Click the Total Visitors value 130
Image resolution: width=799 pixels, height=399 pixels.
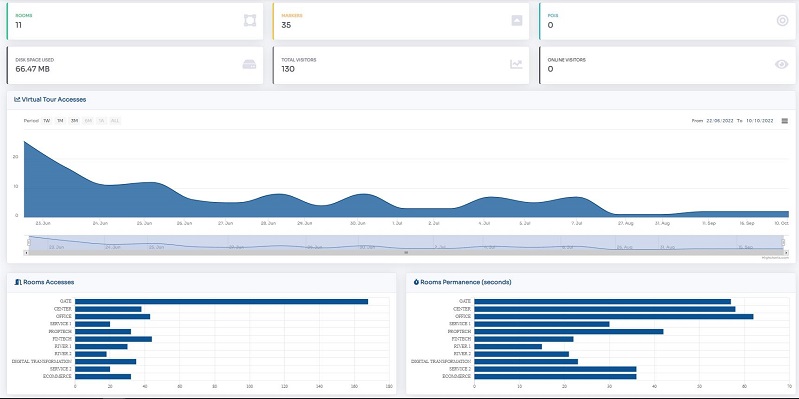[x=288, y=69]
